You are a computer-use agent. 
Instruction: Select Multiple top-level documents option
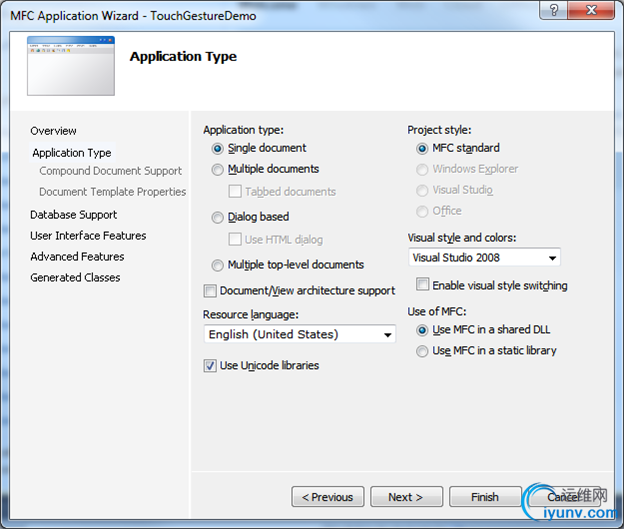pos(217,265)
